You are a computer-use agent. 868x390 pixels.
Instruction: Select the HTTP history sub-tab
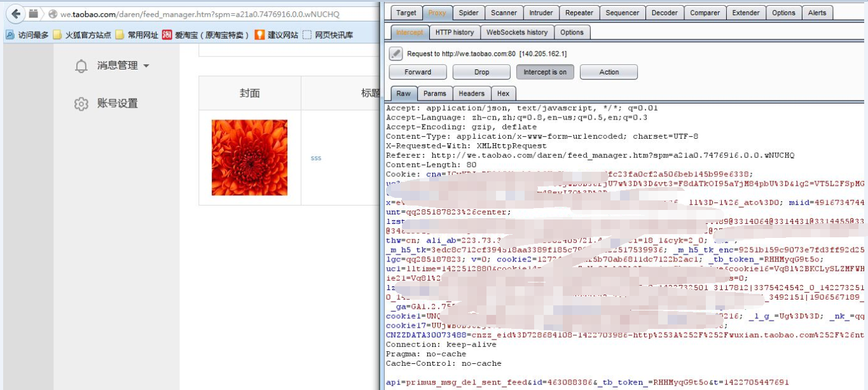(x=454, y=32)
